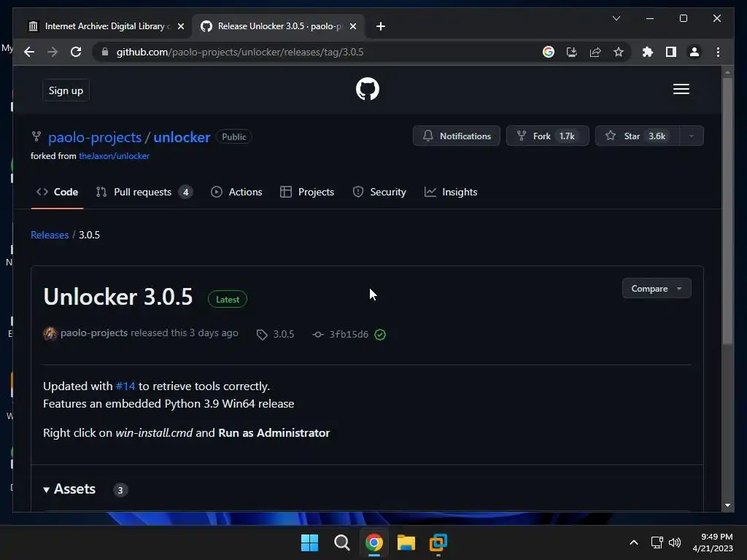Bookmark this page with the star icon
The height and width of the screenshot is (560, 747).
pos(619,52)
